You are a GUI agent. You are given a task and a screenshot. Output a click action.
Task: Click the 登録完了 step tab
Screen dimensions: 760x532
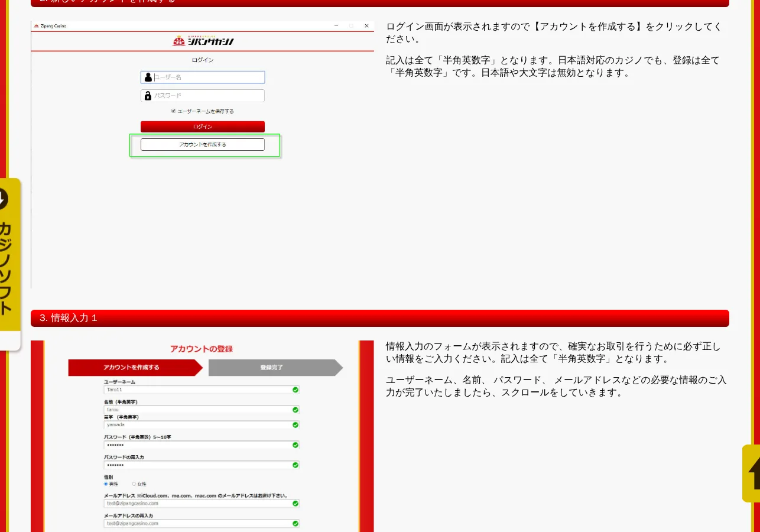275,368
